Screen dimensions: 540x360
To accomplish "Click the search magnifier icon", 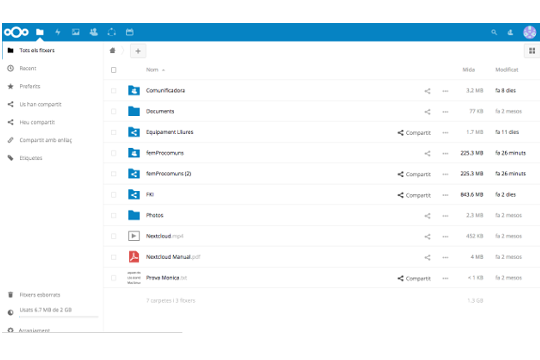I will [x=494, y=32].
